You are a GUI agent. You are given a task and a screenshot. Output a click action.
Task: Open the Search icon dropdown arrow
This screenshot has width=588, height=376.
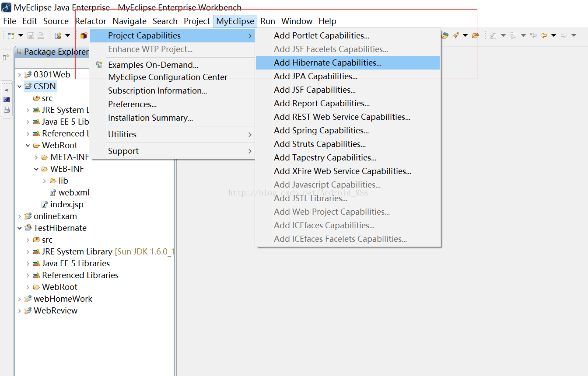click(x=465, y=35)
